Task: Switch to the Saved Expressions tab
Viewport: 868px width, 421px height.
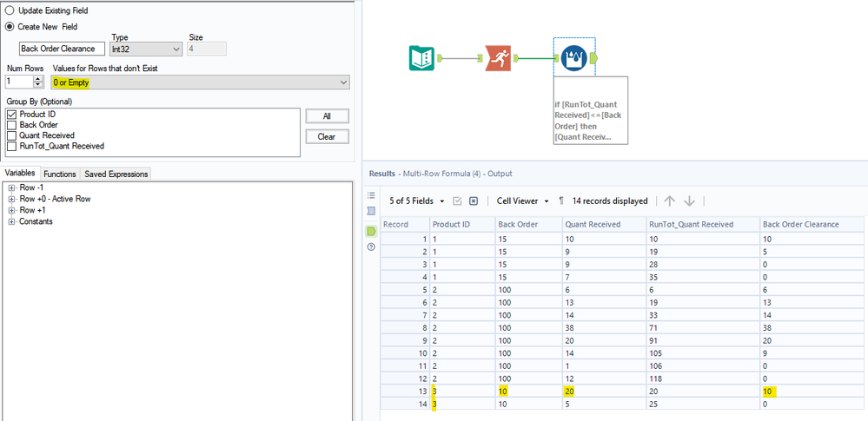Action: pyautogui.click(x=116, y=174)
